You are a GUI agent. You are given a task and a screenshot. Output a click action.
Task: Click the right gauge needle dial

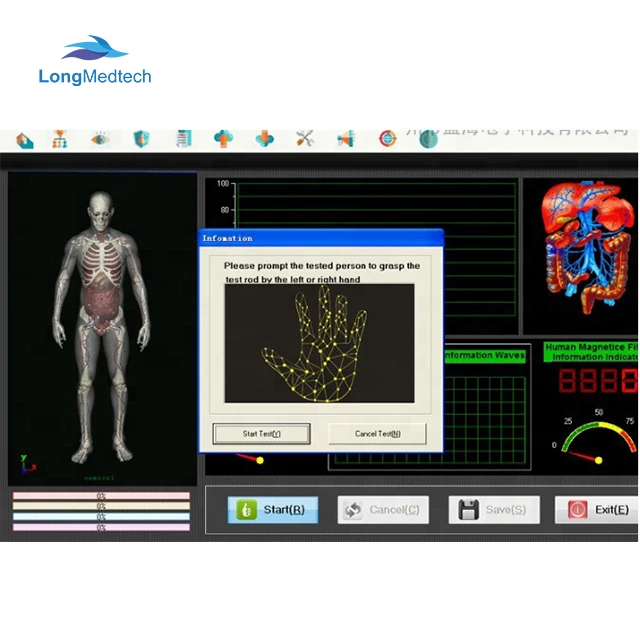pyautogui.click(x=597, y=443)
